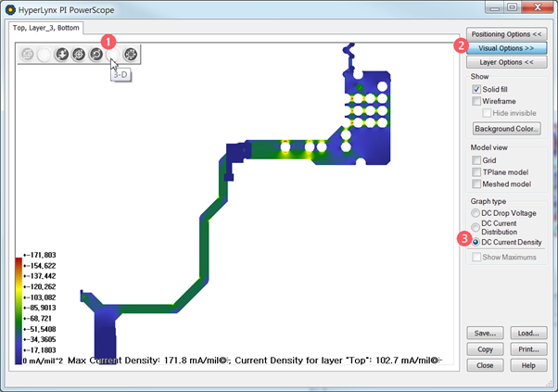Click the last gear-like view toolbar icon

click(131, 55)
